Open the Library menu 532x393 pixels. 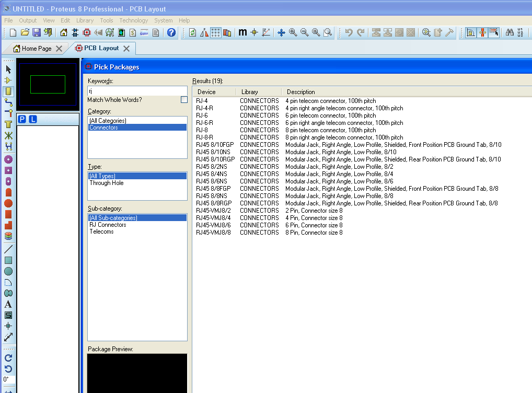tap(85, 20)
